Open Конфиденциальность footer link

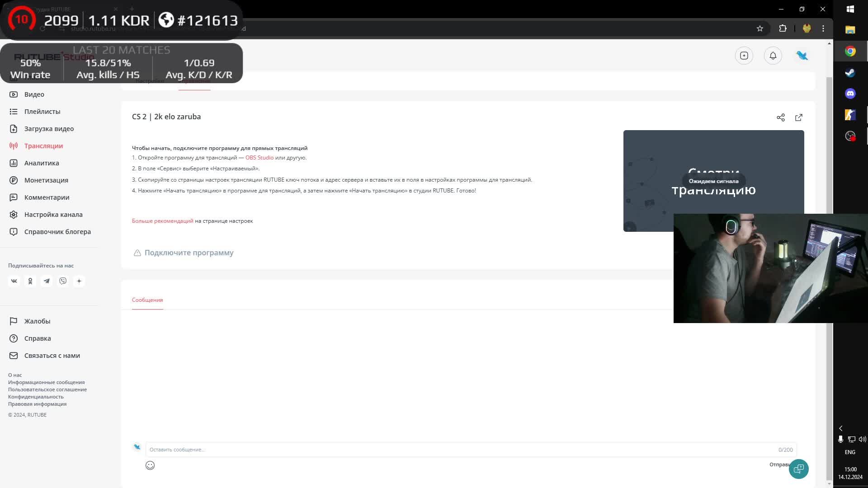[36, 397]
